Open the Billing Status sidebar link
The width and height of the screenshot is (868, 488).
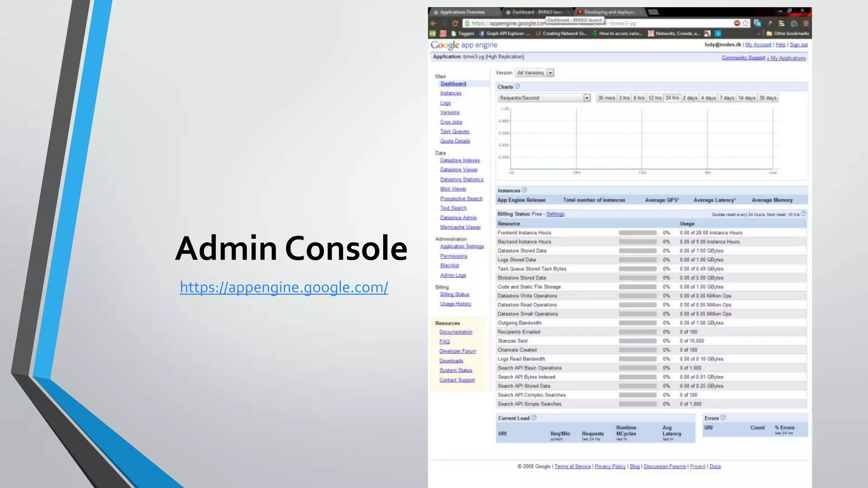(x=454, y=294)
